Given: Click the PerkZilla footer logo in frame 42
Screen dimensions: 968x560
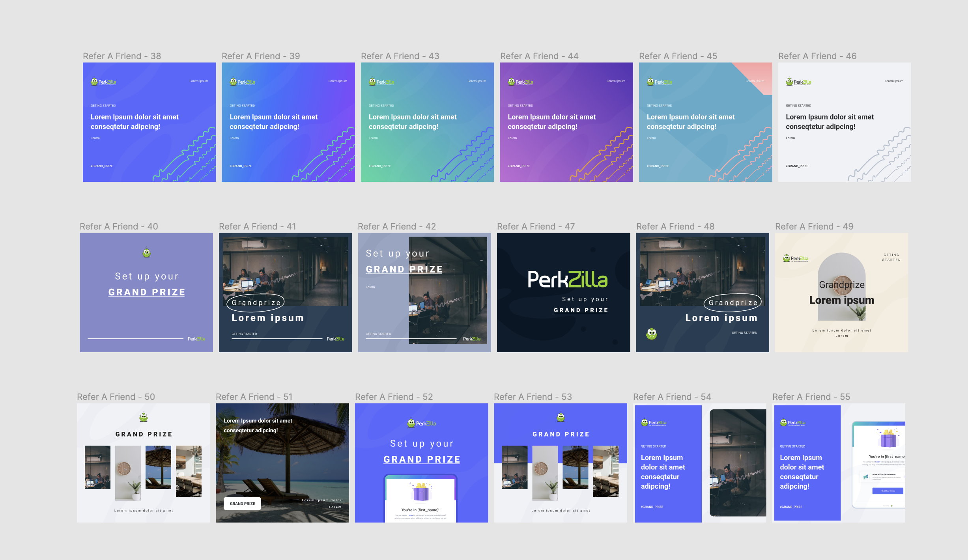Looking at the screenshot, I should (x=472, y=339).
